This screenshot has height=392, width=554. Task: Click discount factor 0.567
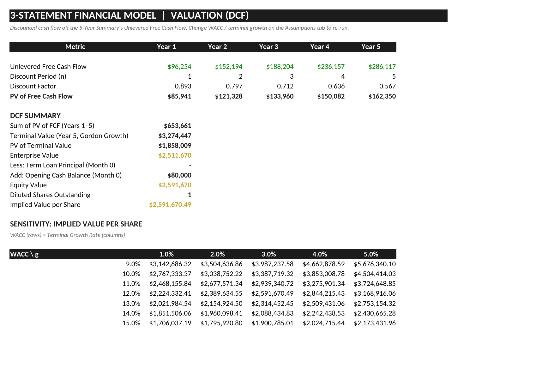click(x=388, y=86)
